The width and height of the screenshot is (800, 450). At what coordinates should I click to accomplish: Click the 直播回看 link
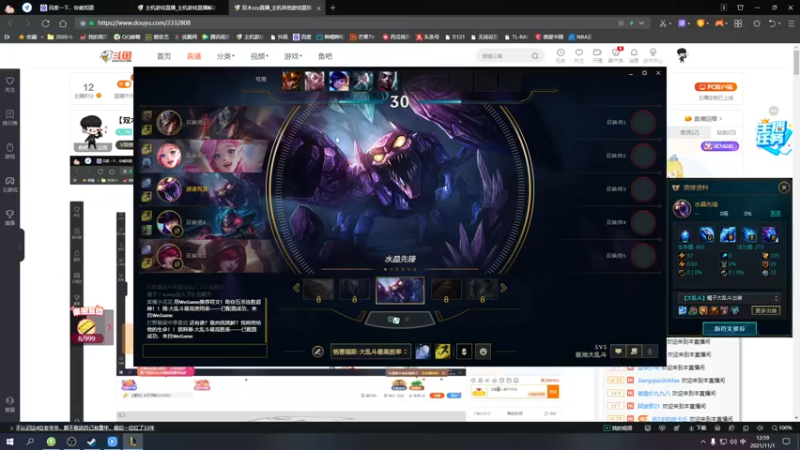click(x=703, y=118)
